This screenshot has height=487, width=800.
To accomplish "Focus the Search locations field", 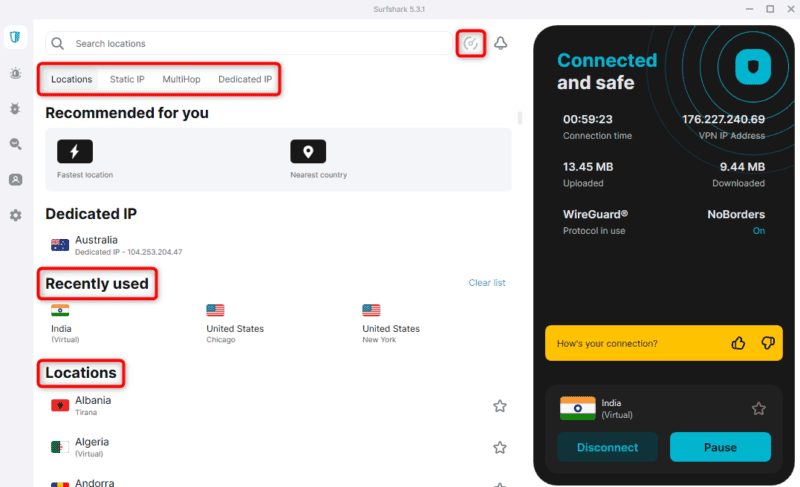I will 249,43.
